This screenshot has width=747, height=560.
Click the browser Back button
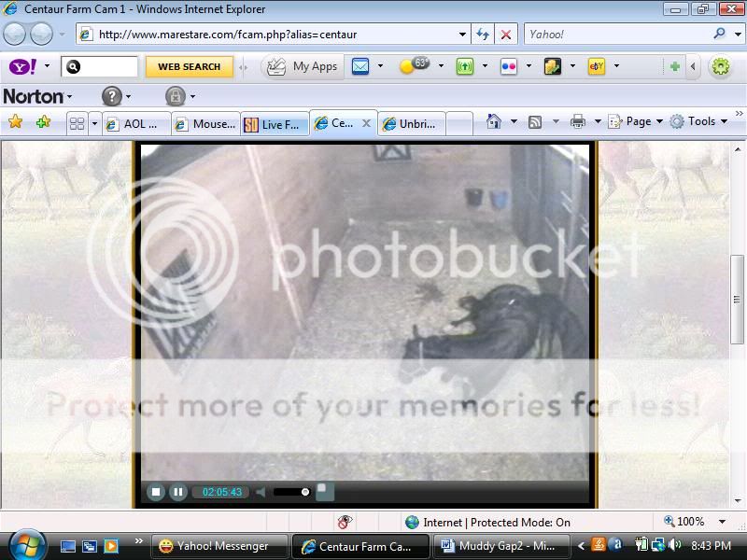14,35
